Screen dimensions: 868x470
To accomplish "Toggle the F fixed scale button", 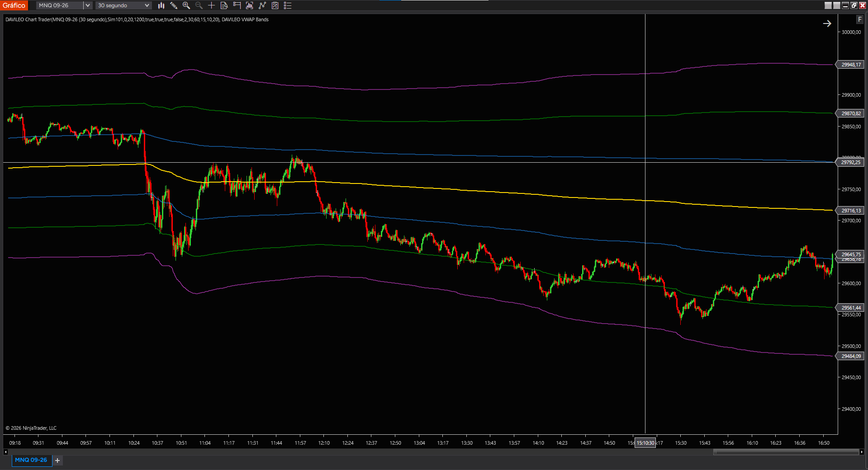I will point(859,19).
